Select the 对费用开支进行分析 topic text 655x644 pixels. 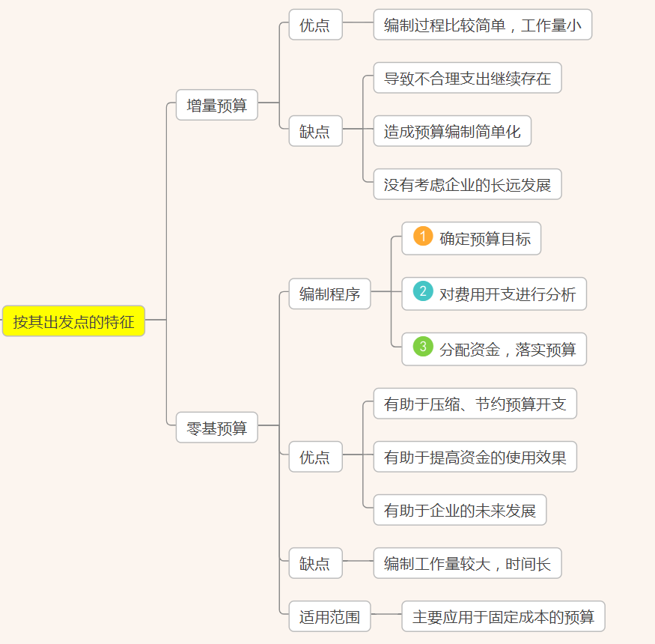[x=508, y=294]
